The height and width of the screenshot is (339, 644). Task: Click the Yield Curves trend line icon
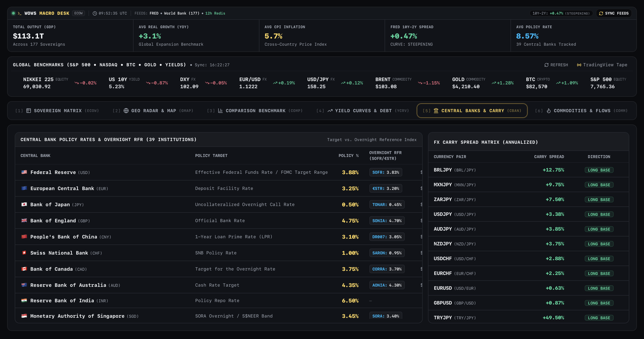[x=330, y=111]
